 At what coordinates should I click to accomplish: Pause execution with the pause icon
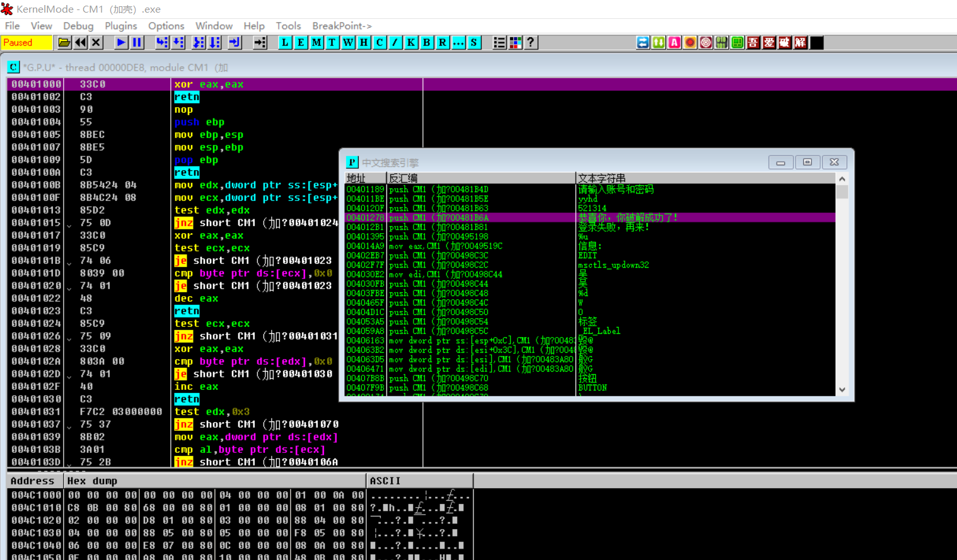click(x=137, y=42)
